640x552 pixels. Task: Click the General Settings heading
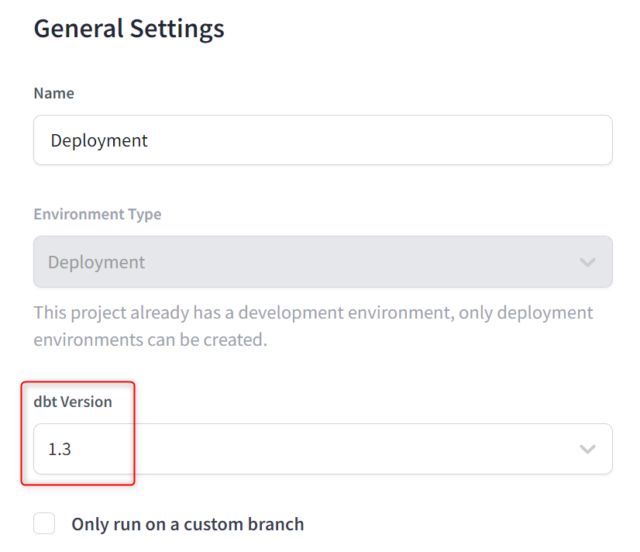click(129, 29)
